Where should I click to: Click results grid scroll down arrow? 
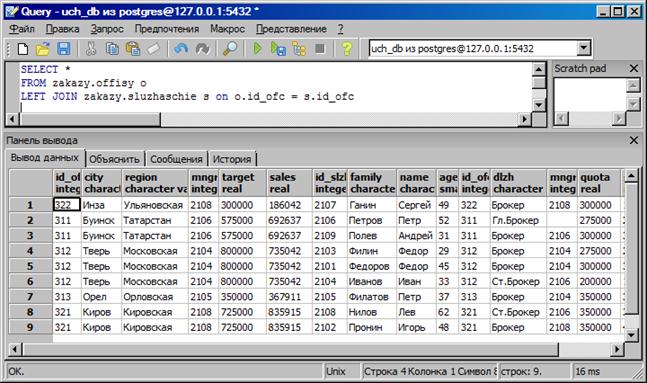pos(631,335)
